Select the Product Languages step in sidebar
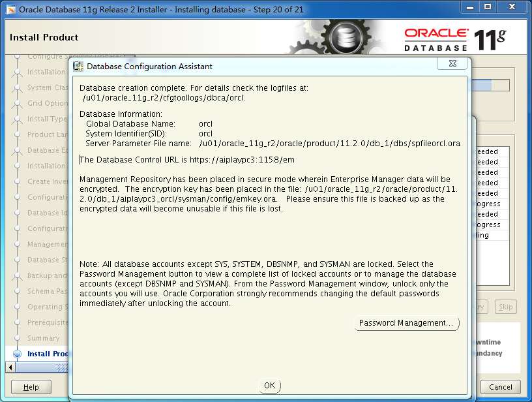Viewport: 532px width, 402px height. 48,134
